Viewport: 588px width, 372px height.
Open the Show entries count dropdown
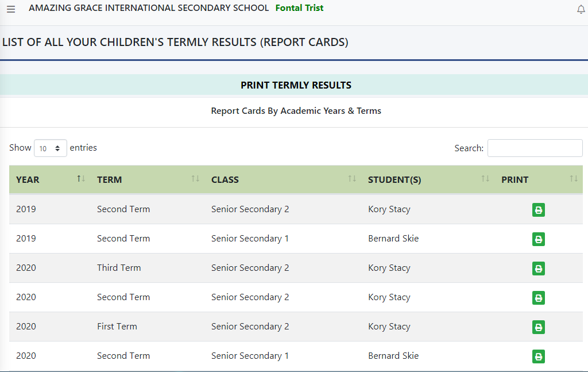(51, 148)
